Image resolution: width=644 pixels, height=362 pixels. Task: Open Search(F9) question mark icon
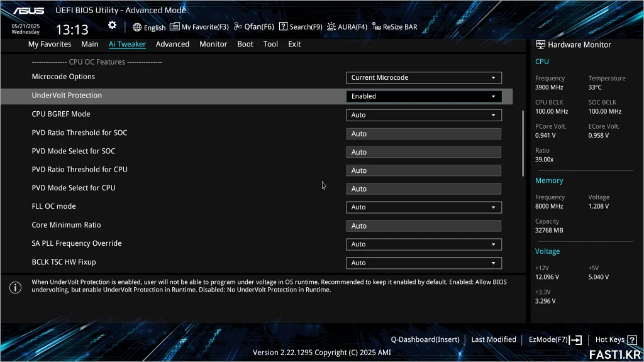(283, 26)
